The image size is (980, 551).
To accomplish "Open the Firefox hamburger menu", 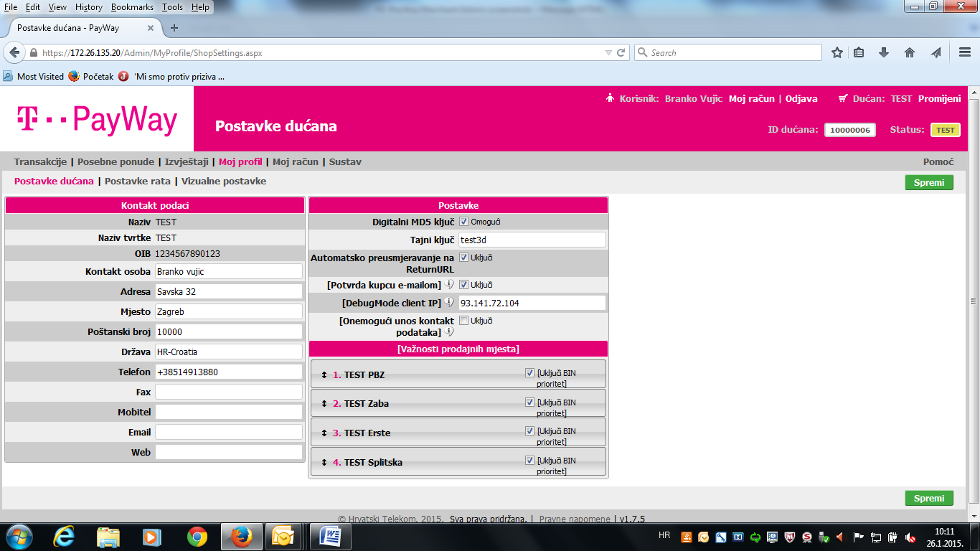I will (x=965, y=52).
